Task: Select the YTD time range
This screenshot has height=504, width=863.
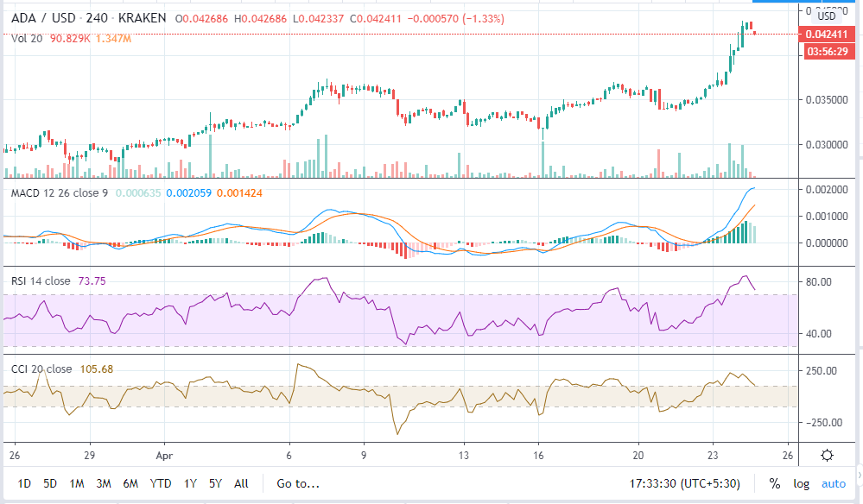Action: (161, 483)
